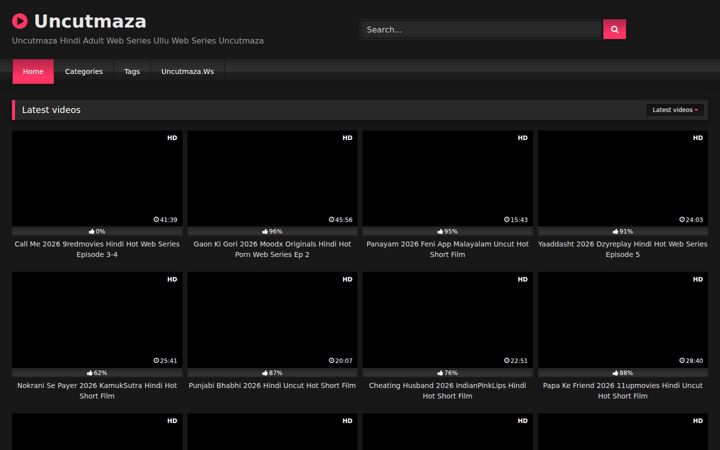
Task: Click the 25:41 duration clock label
Action: coord(165,361)
